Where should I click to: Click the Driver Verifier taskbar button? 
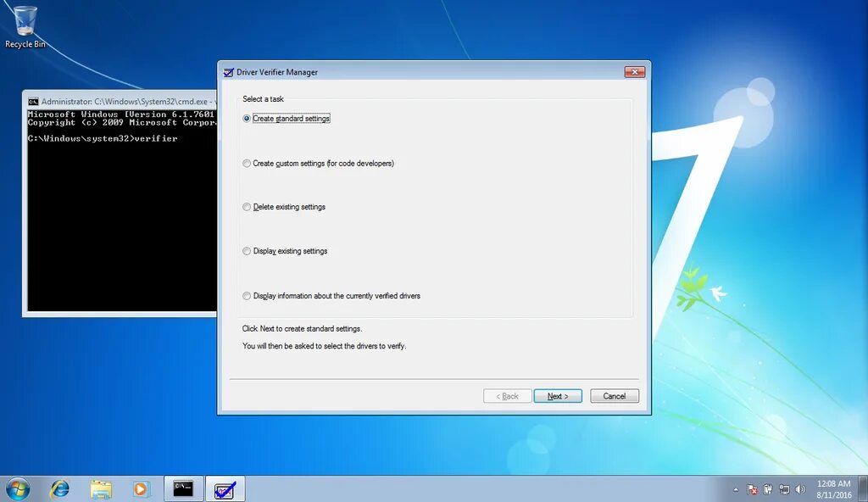[x=225, y=488]
